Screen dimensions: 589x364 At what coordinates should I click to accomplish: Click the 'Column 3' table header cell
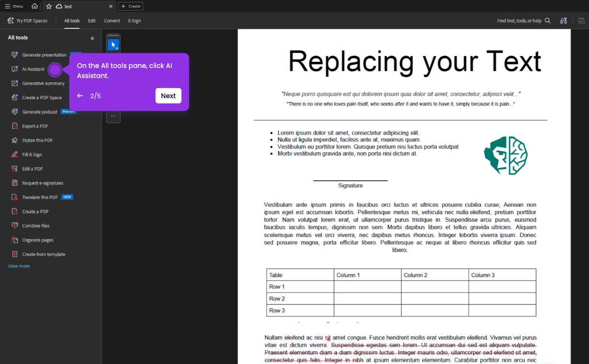click(x=502, y=275)
